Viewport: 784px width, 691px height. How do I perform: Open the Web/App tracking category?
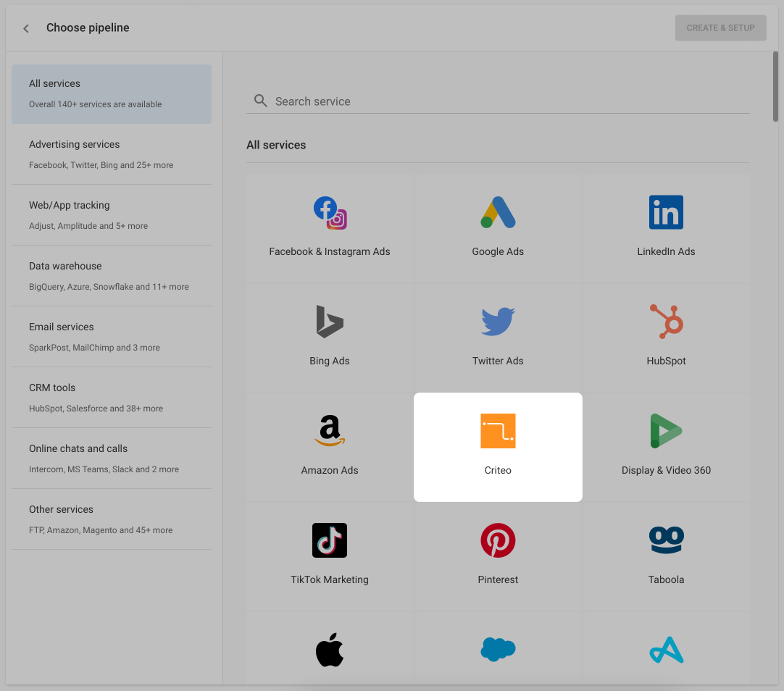tap(112, 215)
